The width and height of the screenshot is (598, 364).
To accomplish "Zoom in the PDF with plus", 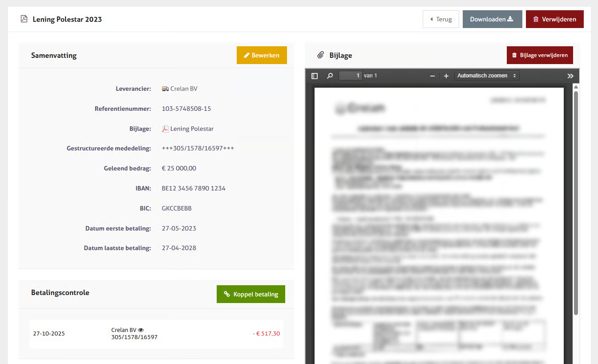I will tap(446, 76).
